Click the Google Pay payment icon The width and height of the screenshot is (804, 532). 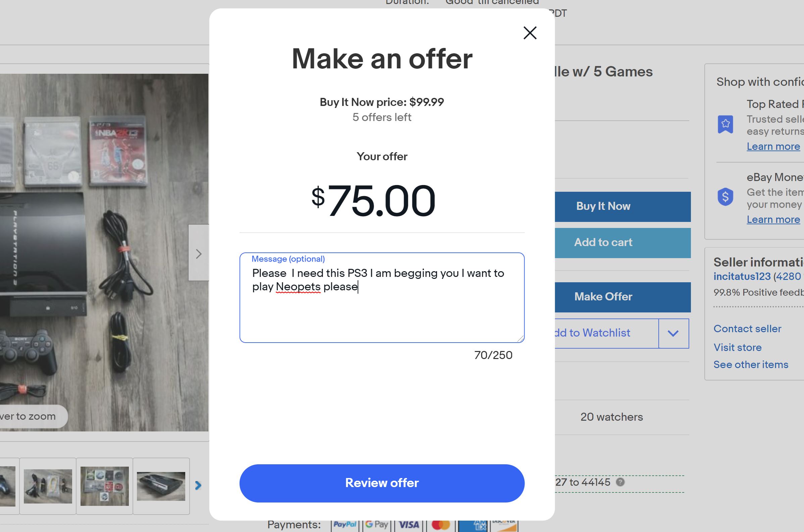tap(377, 524)
